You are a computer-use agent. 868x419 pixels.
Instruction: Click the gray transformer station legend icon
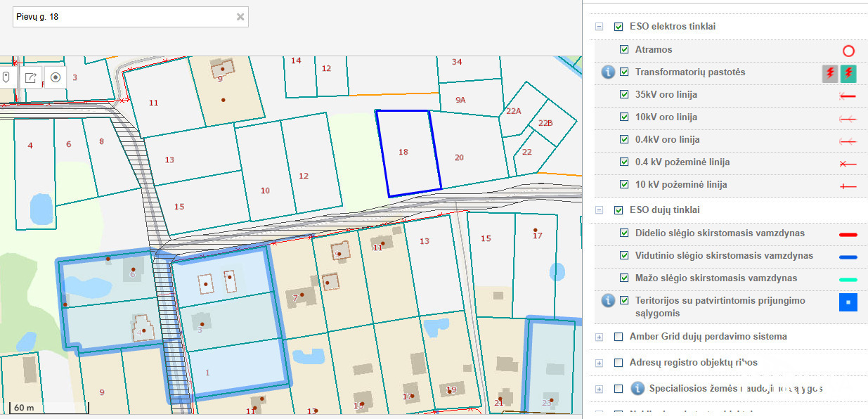click(x=830, y=72)
